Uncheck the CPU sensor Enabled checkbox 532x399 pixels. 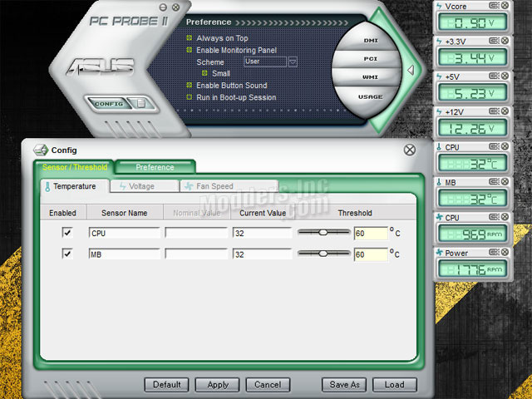coord(67,233)
